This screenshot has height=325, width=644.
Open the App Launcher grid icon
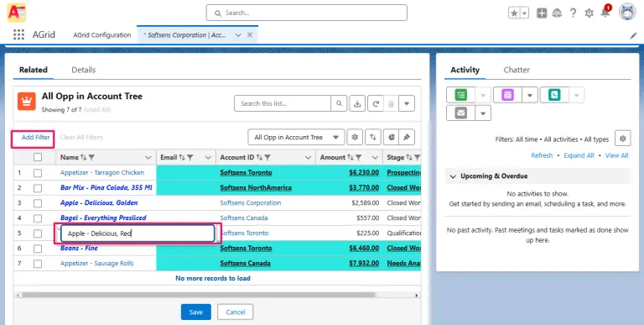pyautogui.click(x=18, y=34)
